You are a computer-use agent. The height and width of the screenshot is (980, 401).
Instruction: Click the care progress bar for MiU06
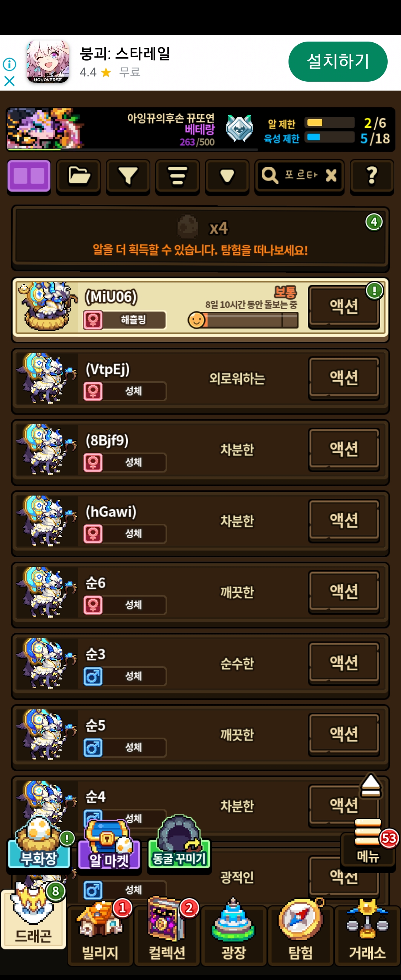pos(244,320)
